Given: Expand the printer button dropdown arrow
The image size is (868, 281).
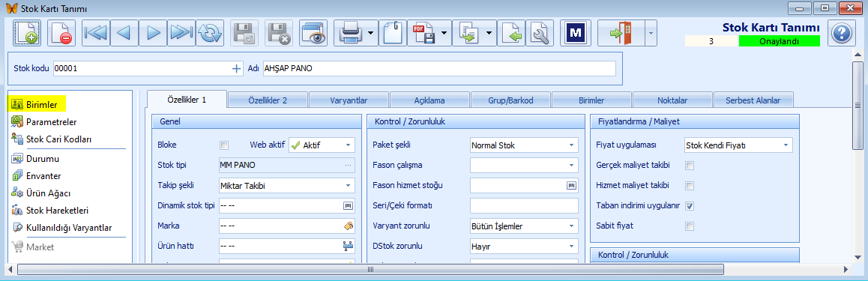Looking at the screenshot, I should [370, 33].
